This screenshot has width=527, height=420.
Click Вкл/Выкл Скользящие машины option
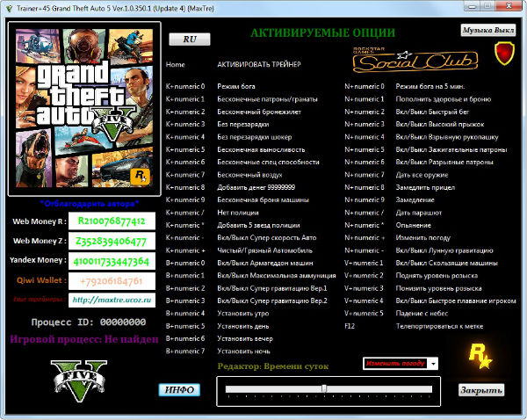(447, 263)
